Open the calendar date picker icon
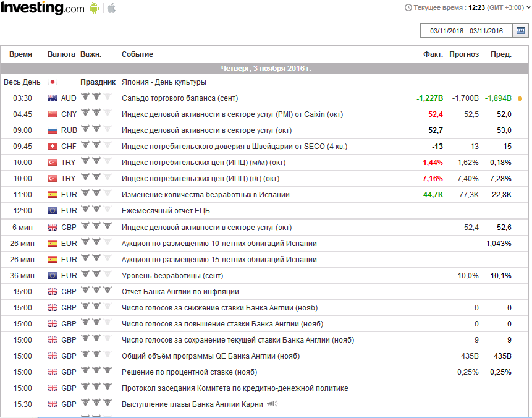The width and height of the screenshot is (532, 418). click(x=520, y=31)
